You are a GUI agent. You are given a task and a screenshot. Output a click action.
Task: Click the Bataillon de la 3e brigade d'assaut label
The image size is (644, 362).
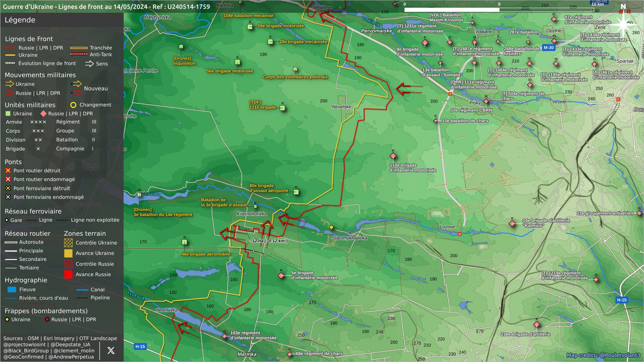click(x=224, y=202)
